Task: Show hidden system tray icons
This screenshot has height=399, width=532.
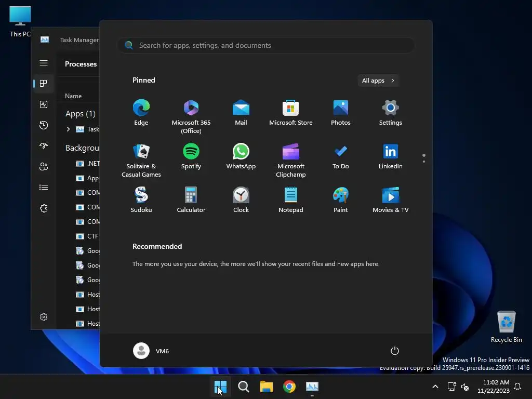Action: click(435, 387)
